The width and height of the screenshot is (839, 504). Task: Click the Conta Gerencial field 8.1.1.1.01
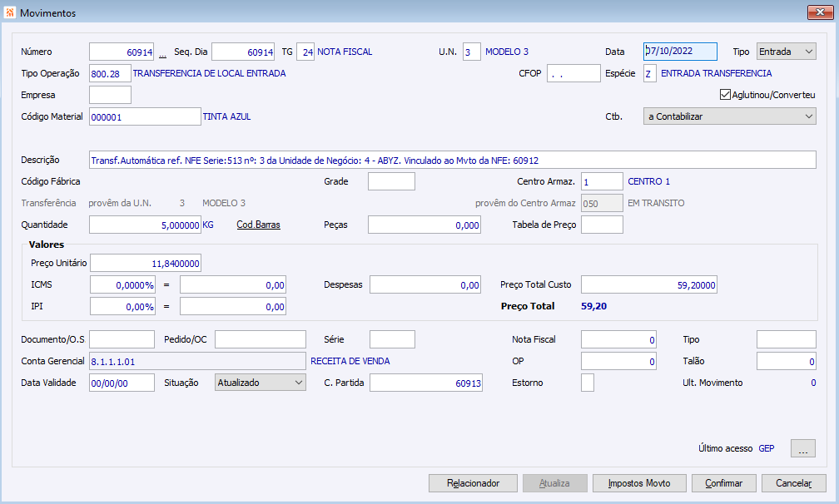(197, 361)
